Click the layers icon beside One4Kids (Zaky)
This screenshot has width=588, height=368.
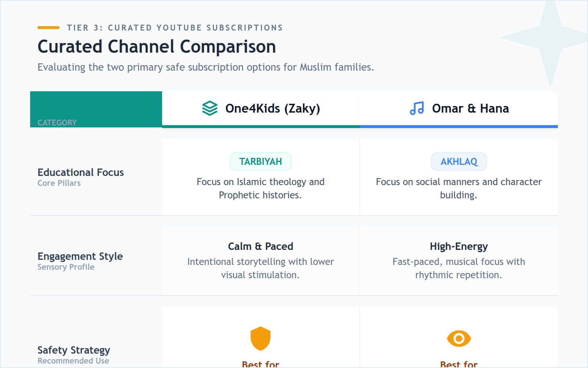point(209,108)
